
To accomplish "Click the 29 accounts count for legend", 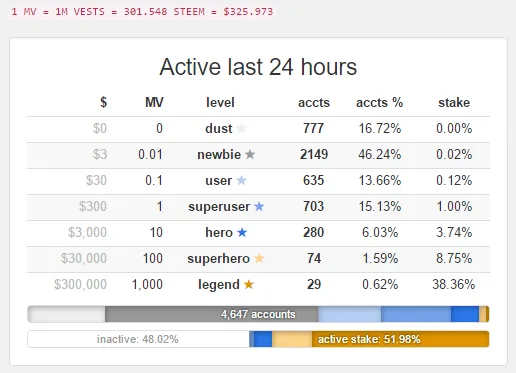I will 314,284.
